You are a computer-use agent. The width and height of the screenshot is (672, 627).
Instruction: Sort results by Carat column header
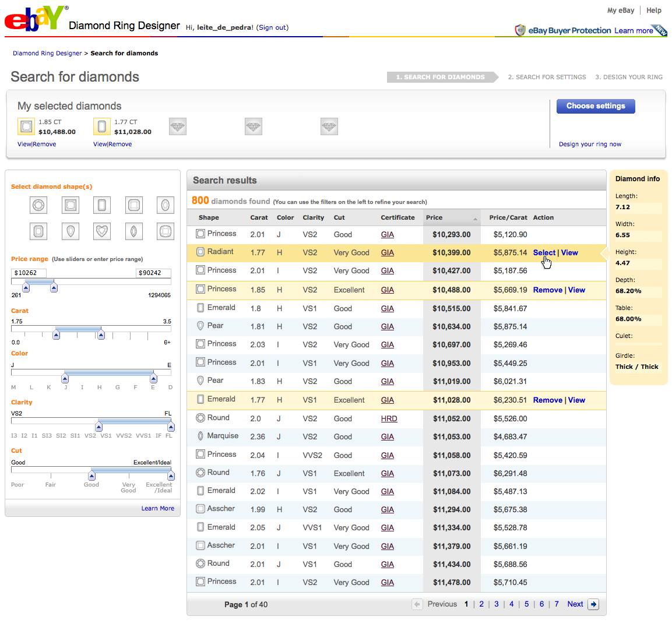click(x=259, y=217)
